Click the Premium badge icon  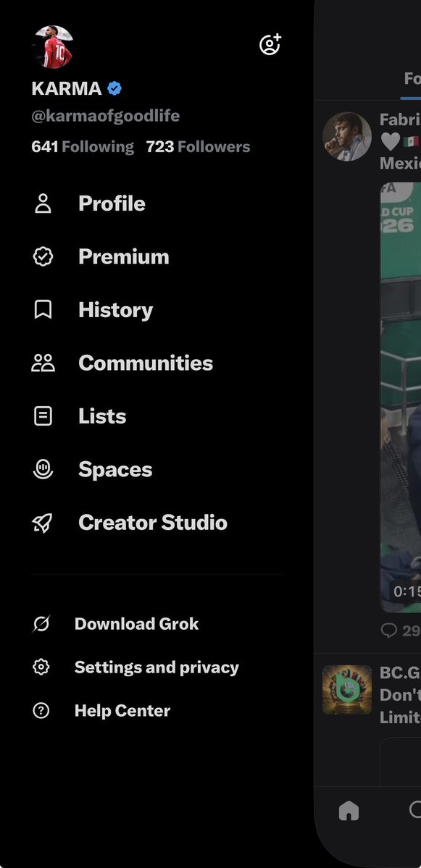(43, 257)
